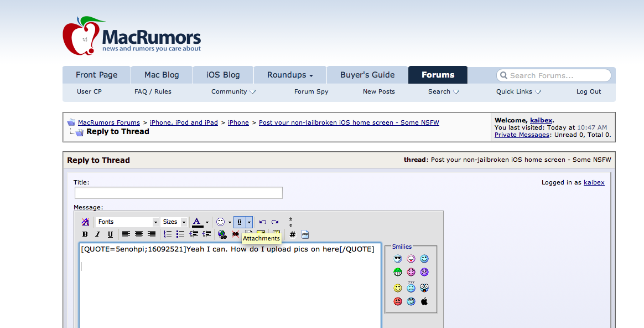Click kaibex next to Logged in as
This screenshot has height=328, width=644.
click(x=594, y=182)
